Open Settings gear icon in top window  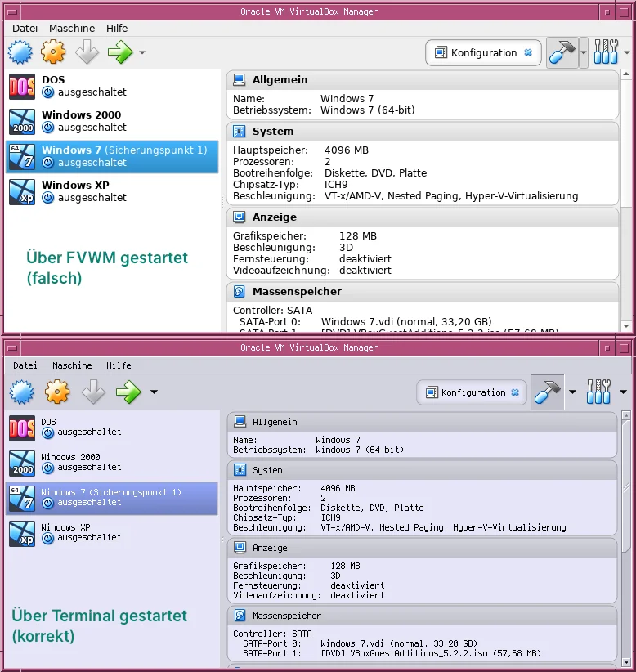point(53,52)
